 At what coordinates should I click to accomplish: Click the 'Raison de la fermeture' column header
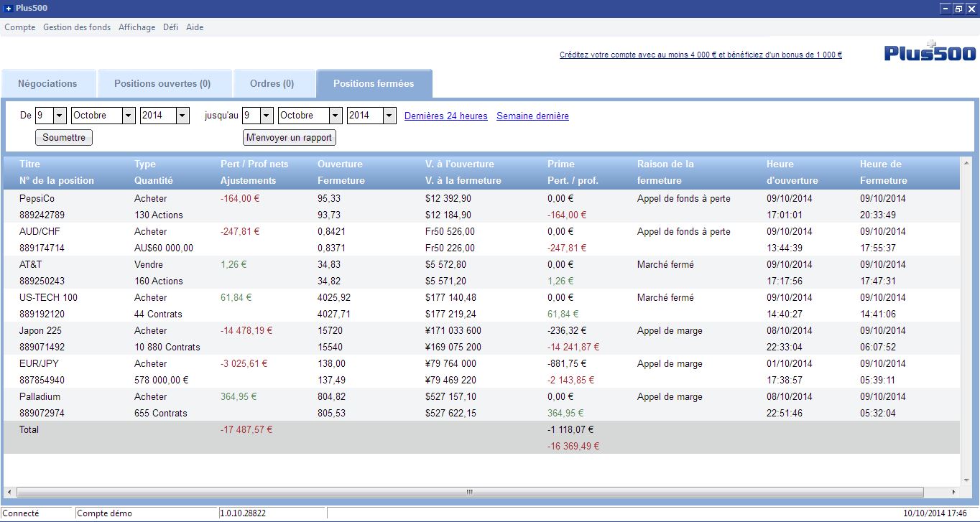[x=665, y=172]
